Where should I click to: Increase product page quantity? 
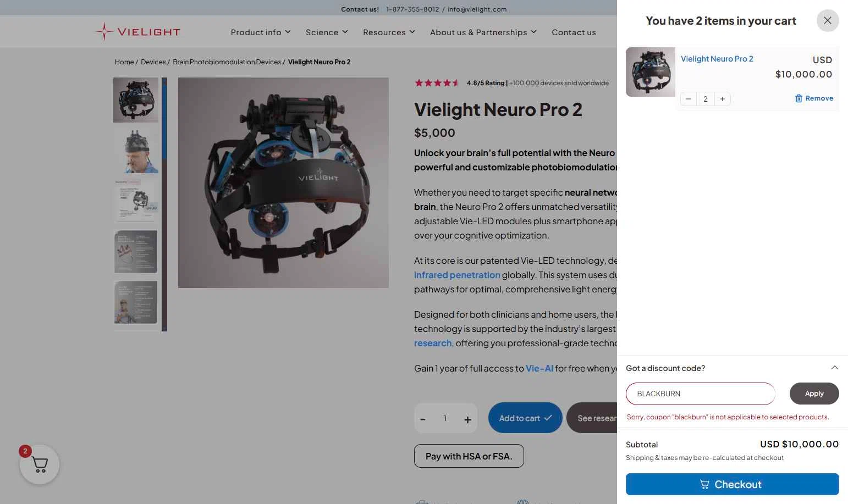point(467,419)
